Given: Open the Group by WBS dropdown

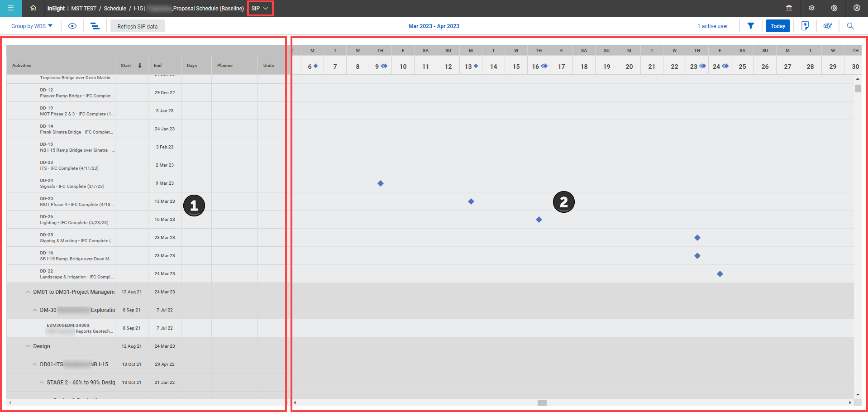Looking at the screenshot, I should pos(32,26).
